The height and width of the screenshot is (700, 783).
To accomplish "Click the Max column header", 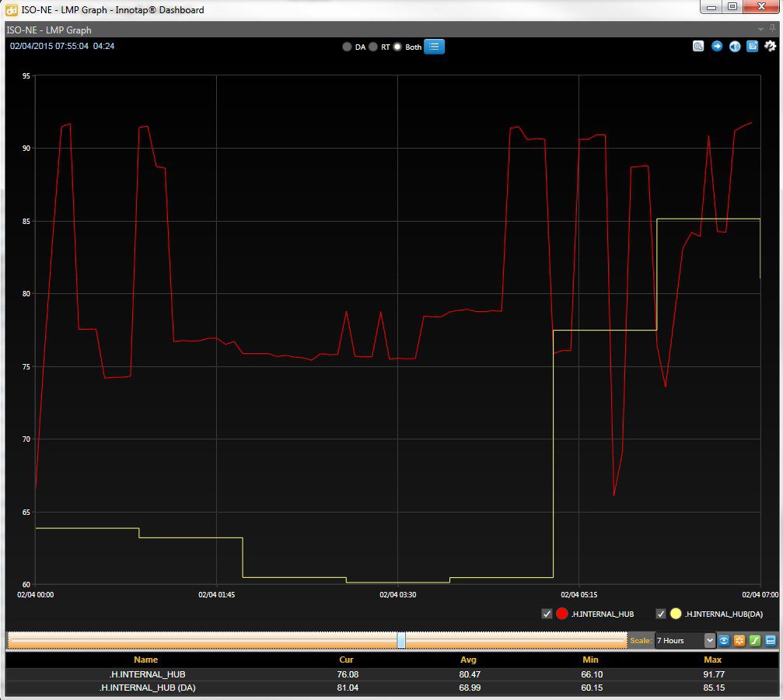I will pyautogui.click(x=712, y=660).
